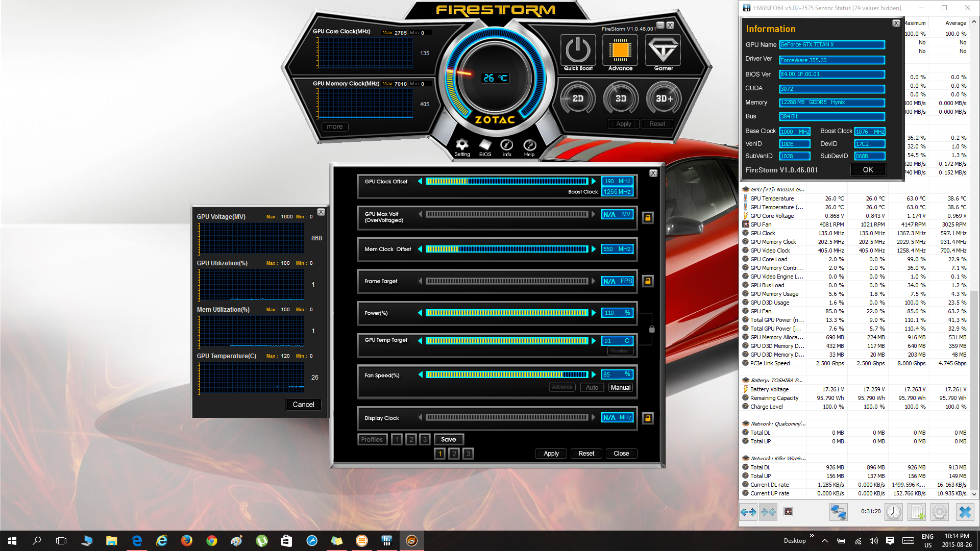Open Windows Start menu
980x551 pixels.
(x=12, y=541)
